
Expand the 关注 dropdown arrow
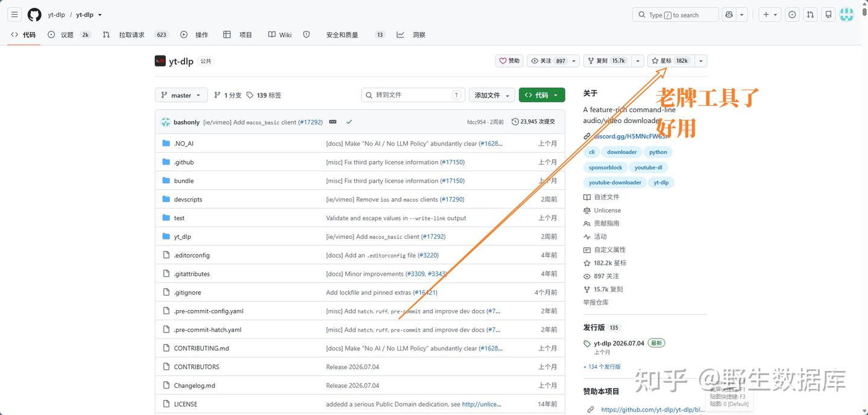[x=574, y=61]
